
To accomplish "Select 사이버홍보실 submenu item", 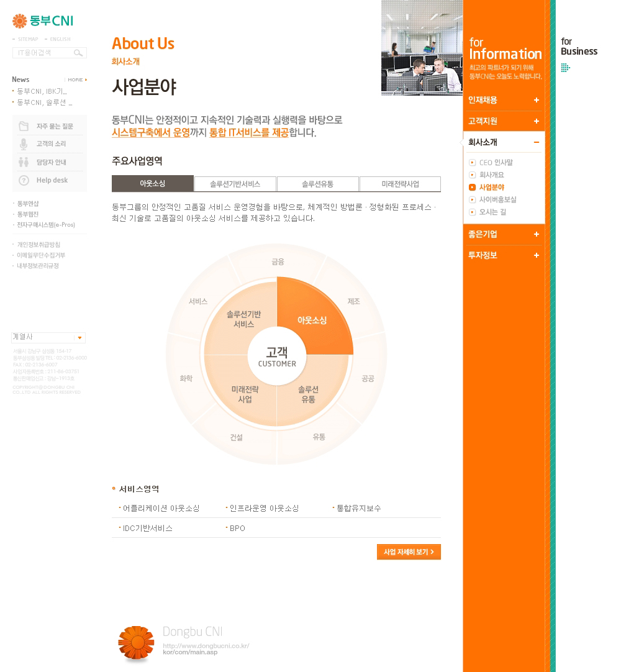I will point(497,199).
